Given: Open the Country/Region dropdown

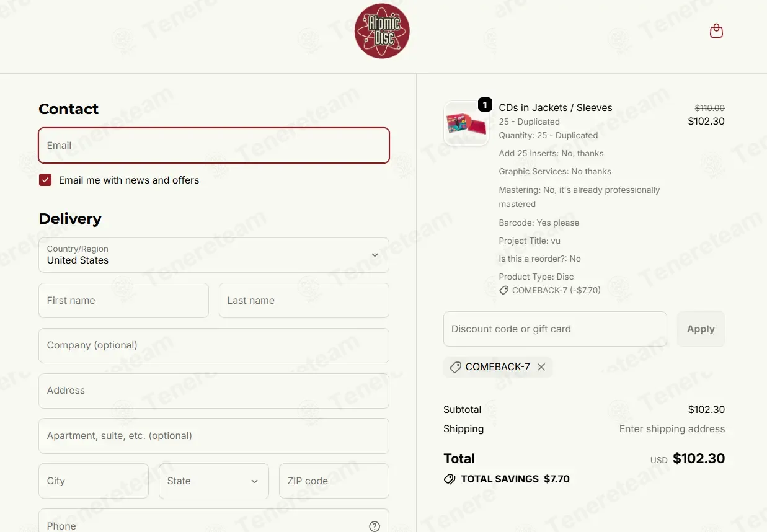Looking at the screenshot, I should click(x=214, y=255).
